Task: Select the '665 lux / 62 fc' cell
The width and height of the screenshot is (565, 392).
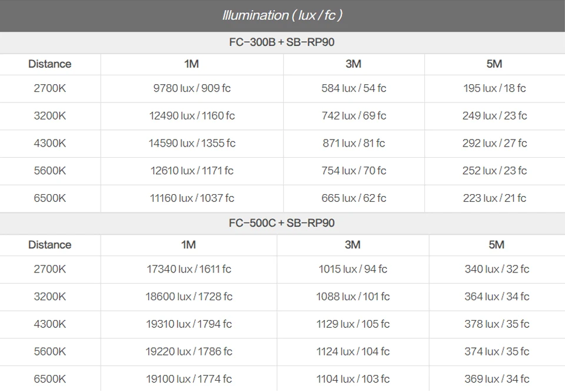Action: (x=354, y=198)
